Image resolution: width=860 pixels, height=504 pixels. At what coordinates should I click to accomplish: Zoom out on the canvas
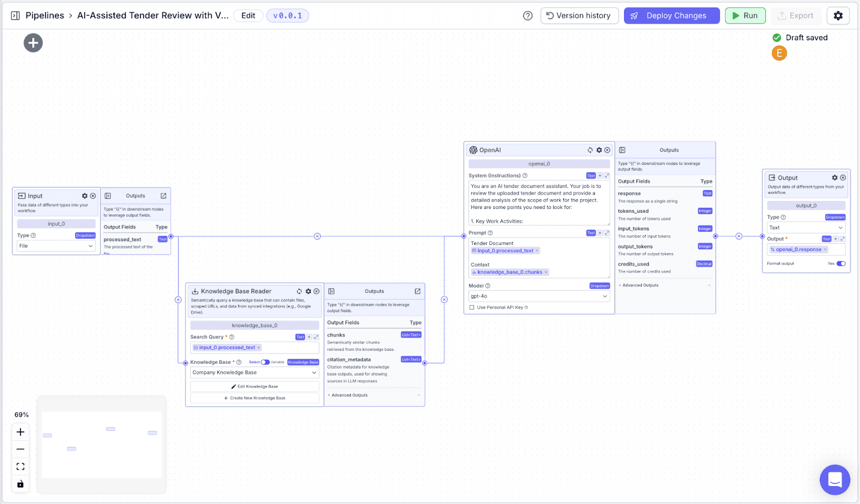click(20, 449)
